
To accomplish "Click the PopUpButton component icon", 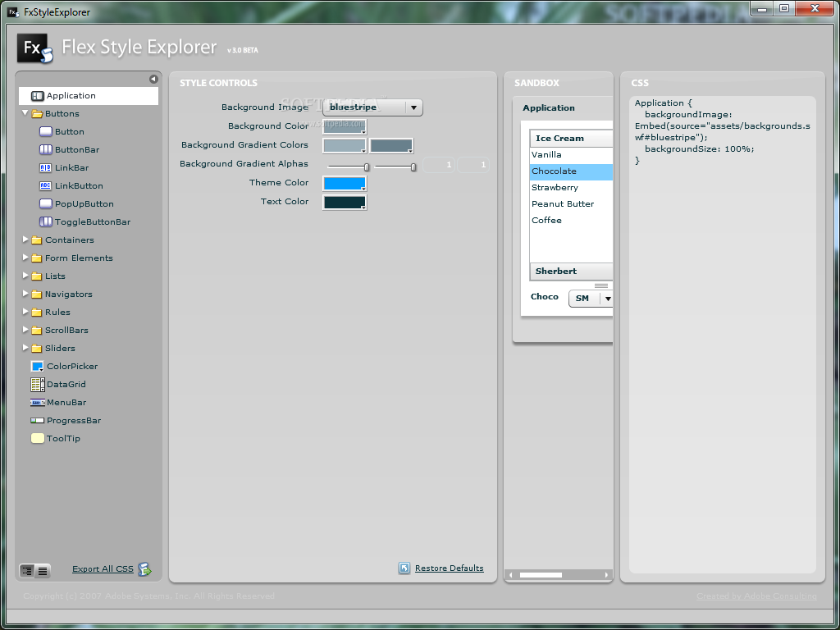I will point(46,203).
